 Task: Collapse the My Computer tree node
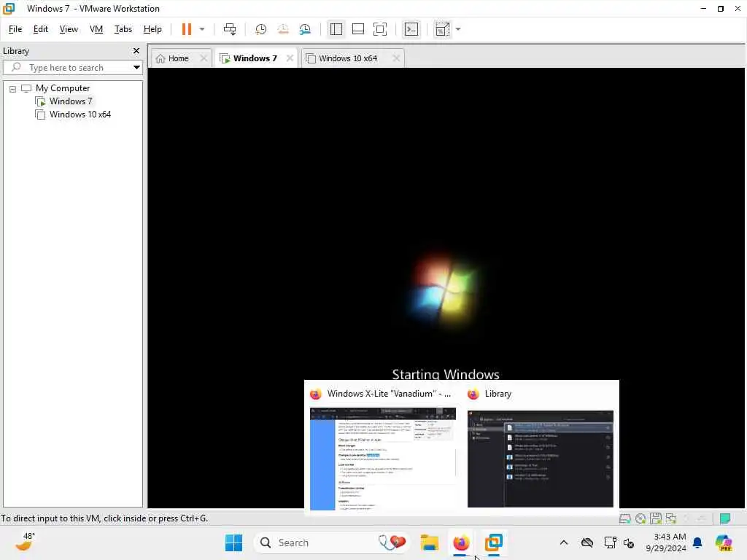(x=13, y=89)
